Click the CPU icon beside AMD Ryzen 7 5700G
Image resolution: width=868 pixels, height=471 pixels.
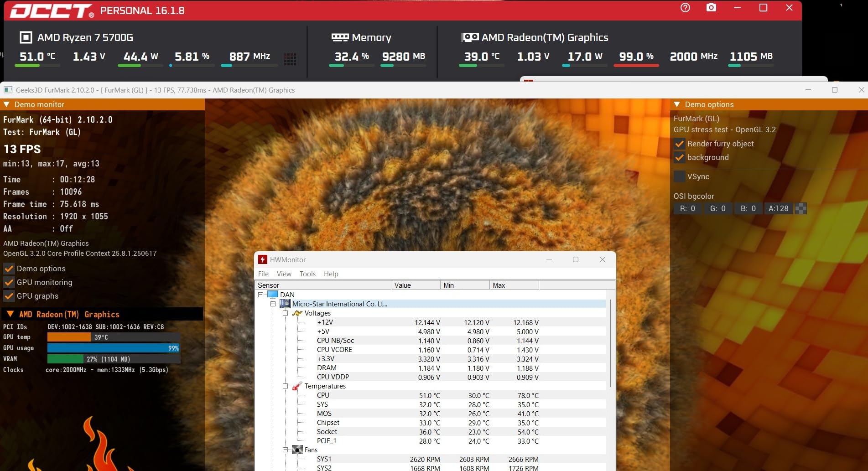tap(26, 37)
